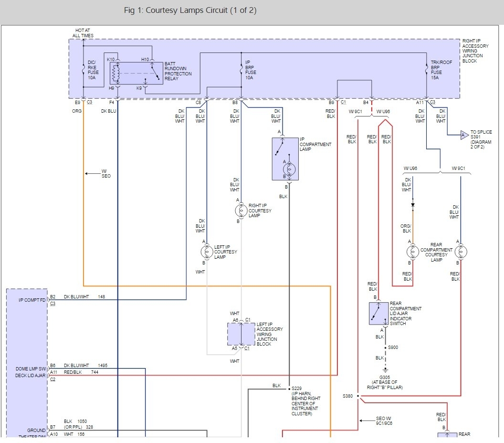Image resolution: width=504 pixels, height=443 pixels.
Task: Click the I/P BRP Fuse 10A label
Action: point(251,70)
